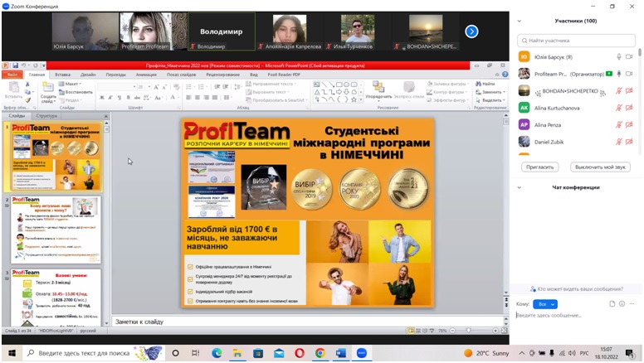Toggle underline Ч formatting
Screen dimensions: 644x363
pos(120,98)
